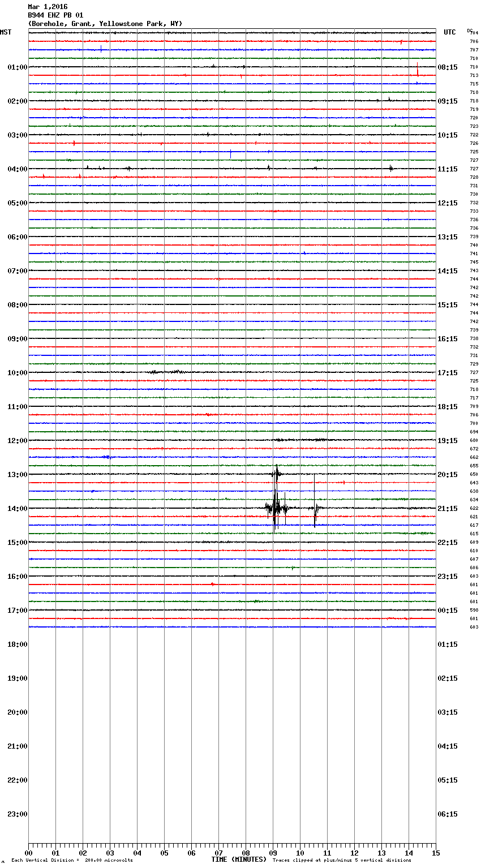Click the 'Traces clipped at plus/minus 5 vertical divisions' note

(342, 861)
